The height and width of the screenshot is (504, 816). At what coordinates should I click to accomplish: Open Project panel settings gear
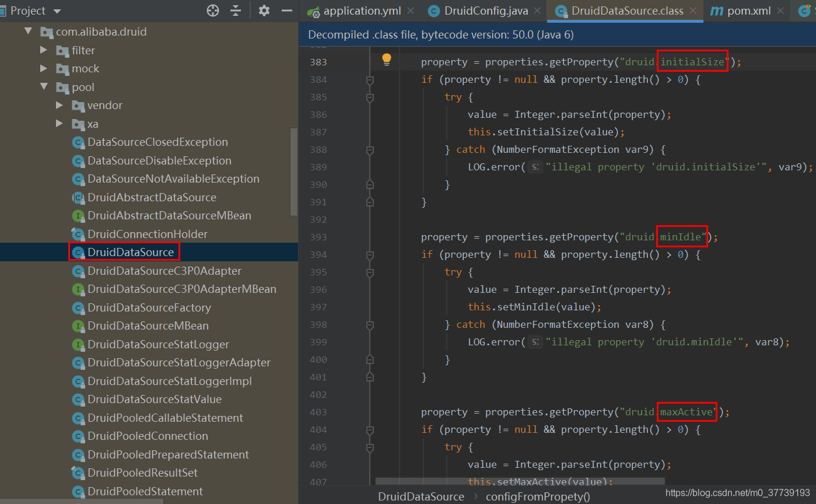[264, 10]
